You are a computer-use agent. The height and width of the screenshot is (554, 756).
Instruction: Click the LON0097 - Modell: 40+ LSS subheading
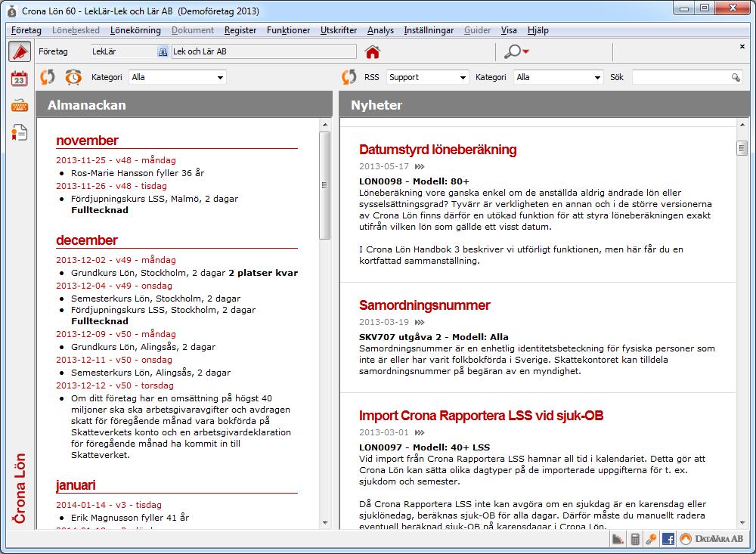coord(424,448)
